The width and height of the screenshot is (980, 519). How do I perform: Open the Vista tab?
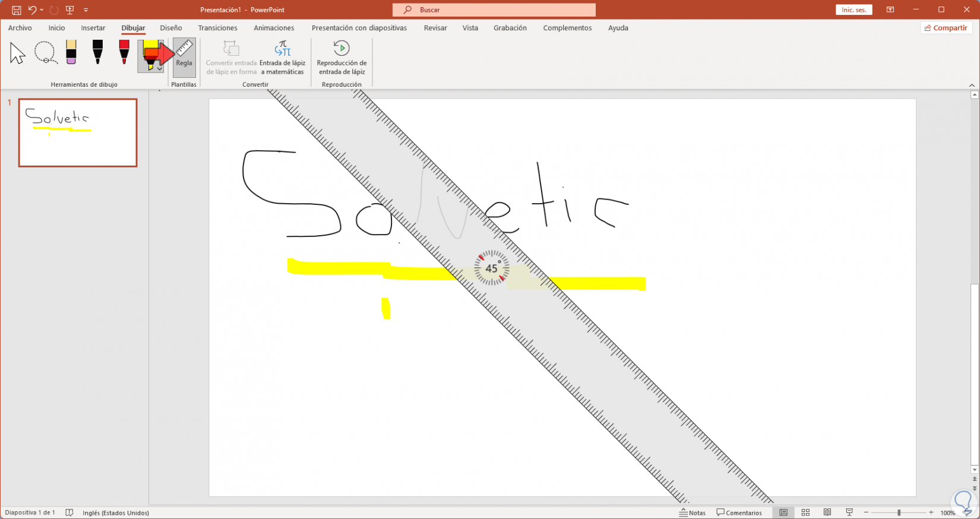coord(470,28)
